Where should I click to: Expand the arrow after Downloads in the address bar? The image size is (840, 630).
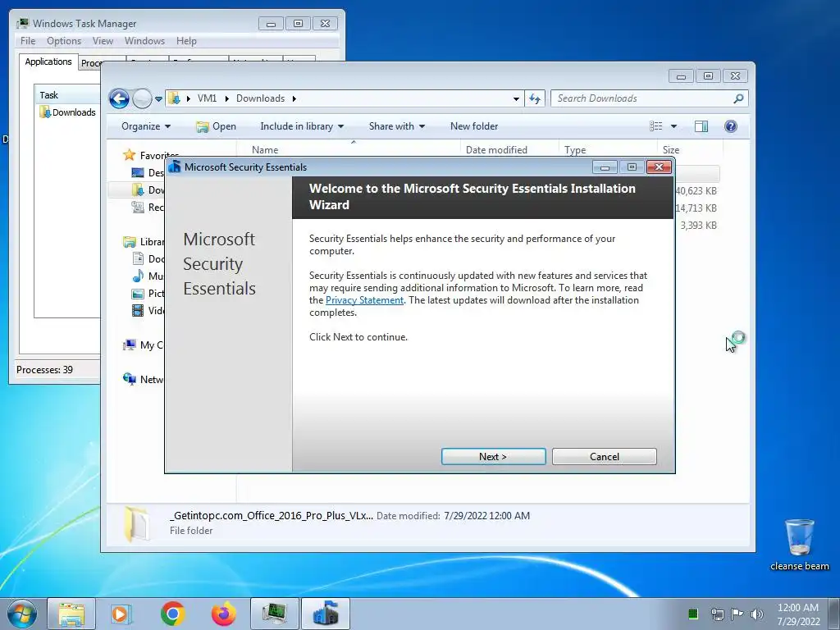coord(294,98)
